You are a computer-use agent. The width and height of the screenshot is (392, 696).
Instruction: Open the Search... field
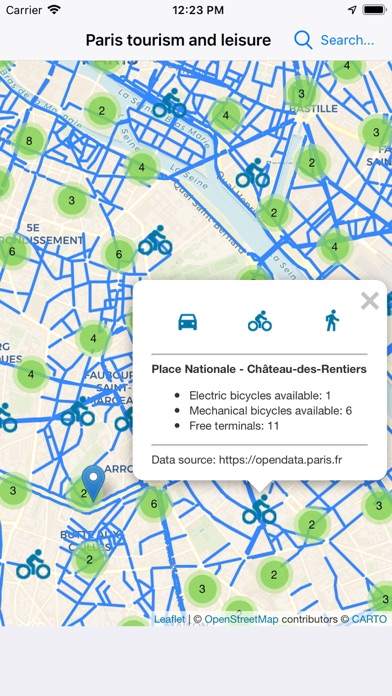[348, 40]
